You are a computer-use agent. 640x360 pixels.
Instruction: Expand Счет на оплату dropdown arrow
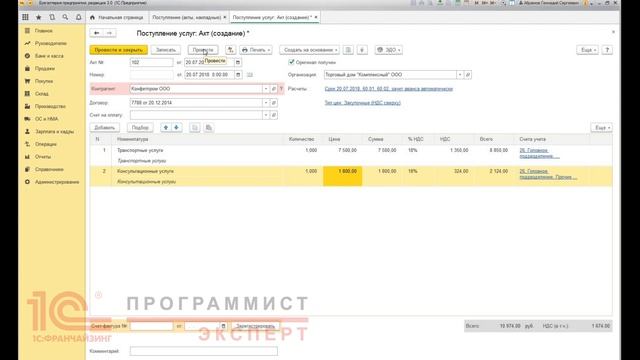[266, 115]
